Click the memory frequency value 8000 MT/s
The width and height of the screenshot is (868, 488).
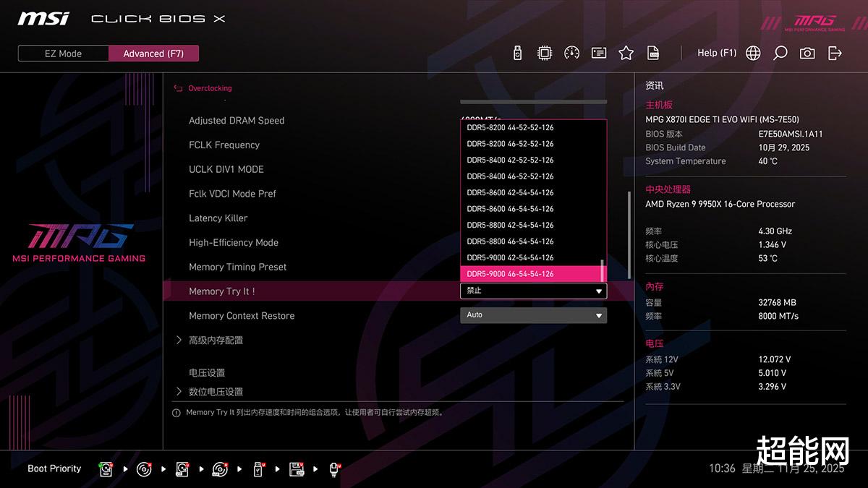tap(778, 317)
